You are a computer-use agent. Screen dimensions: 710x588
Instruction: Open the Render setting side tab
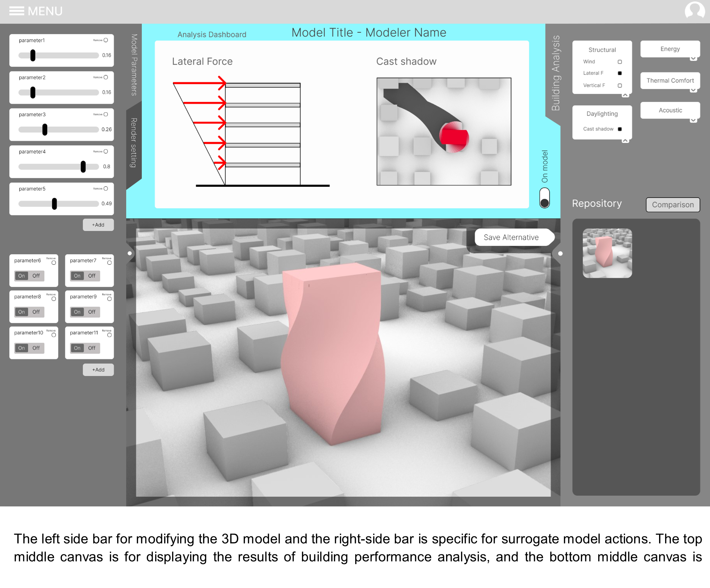click(x=134, y=143)
